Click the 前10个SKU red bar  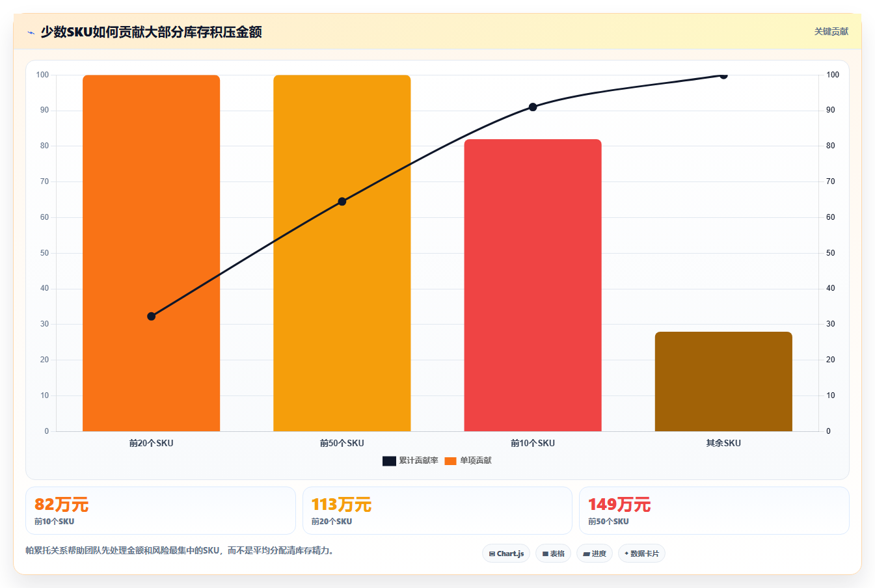click(x=533, y=285)
